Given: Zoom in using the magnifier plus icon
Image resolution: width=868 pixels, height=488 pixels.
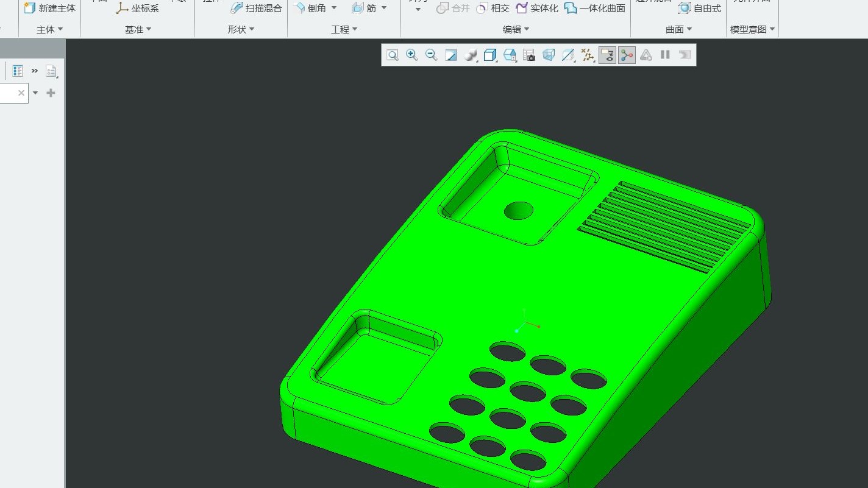Looking at the screenshot, I should 412,55.
